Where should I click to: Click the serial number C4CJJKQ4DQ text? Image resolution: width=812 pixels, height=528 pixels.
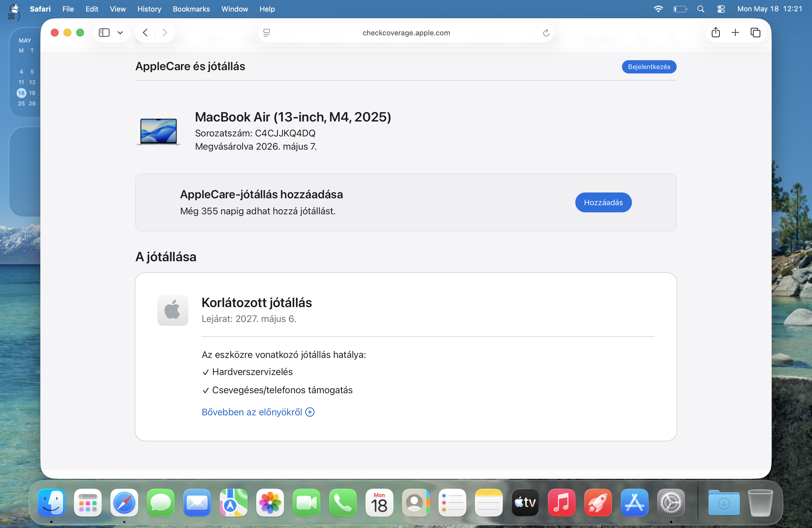point(285,133)
